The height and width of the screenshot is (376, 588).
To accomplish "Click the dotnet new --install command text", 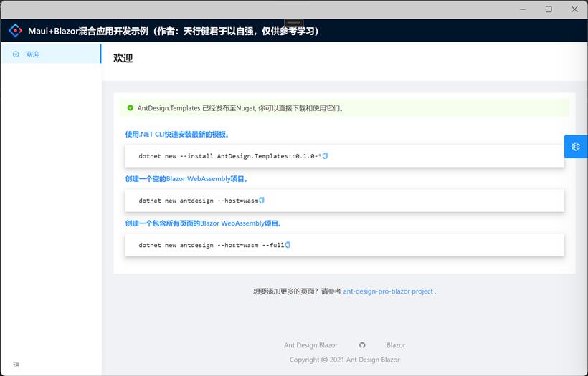I will pos(230,156).
